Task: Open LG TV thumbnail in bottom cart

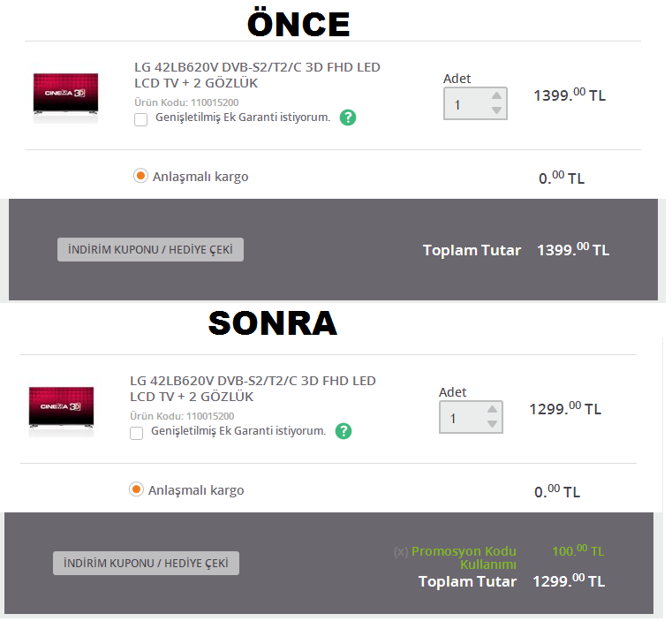Action: (61, 408)
